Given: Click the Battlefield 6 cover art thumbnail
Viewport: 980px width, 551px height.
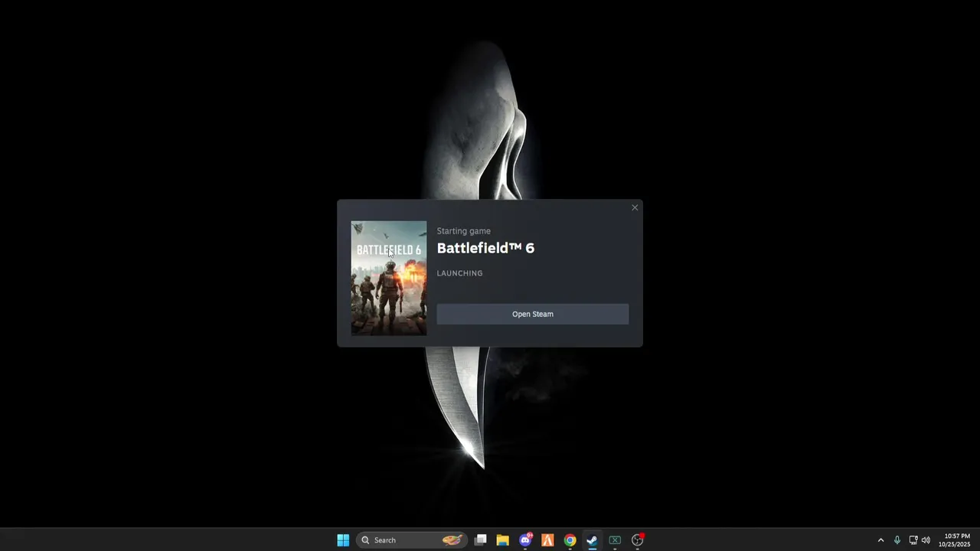Looking at the screenshot, I should (x=389, y=278).
